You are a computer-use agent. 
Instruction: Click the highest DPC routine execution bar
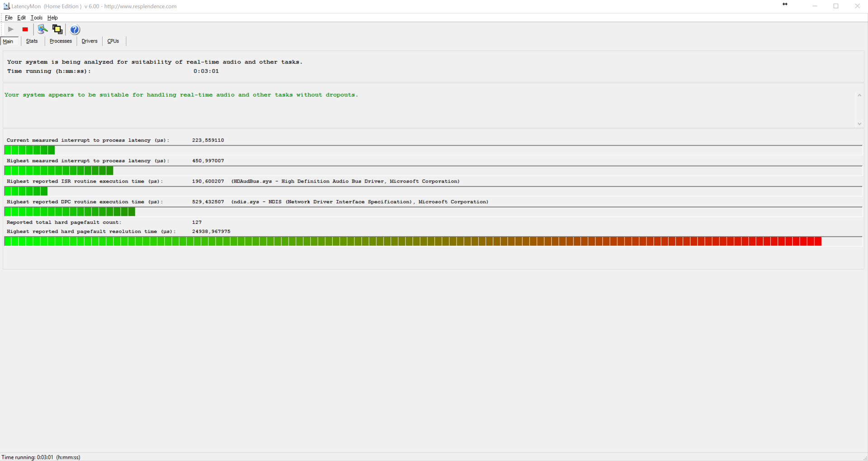tap(70, 212)
